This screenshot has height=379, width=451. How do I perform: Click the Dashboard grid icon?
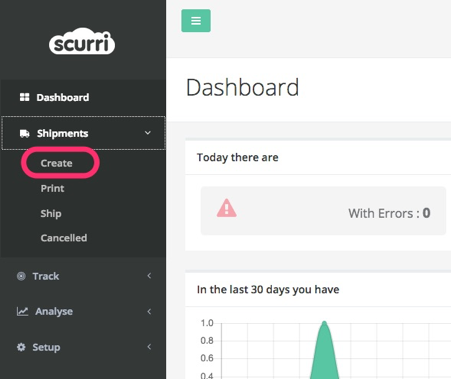[24, 97]
